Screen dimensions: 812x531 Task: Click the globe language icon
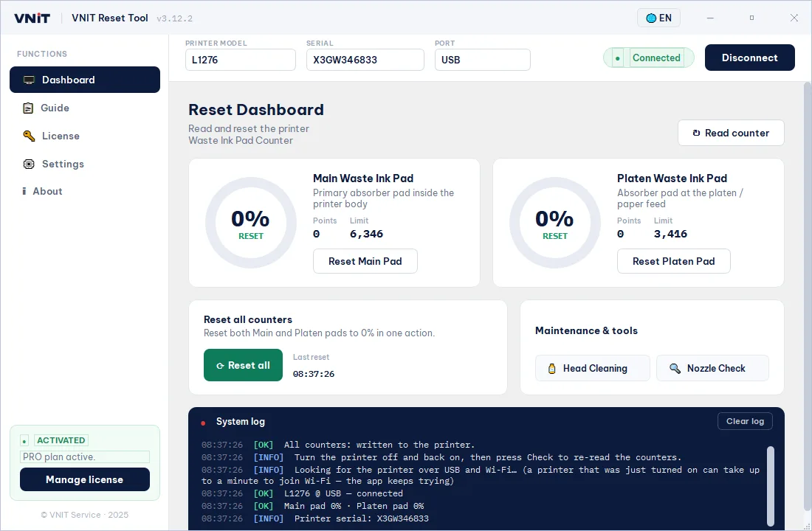[651, 18]
